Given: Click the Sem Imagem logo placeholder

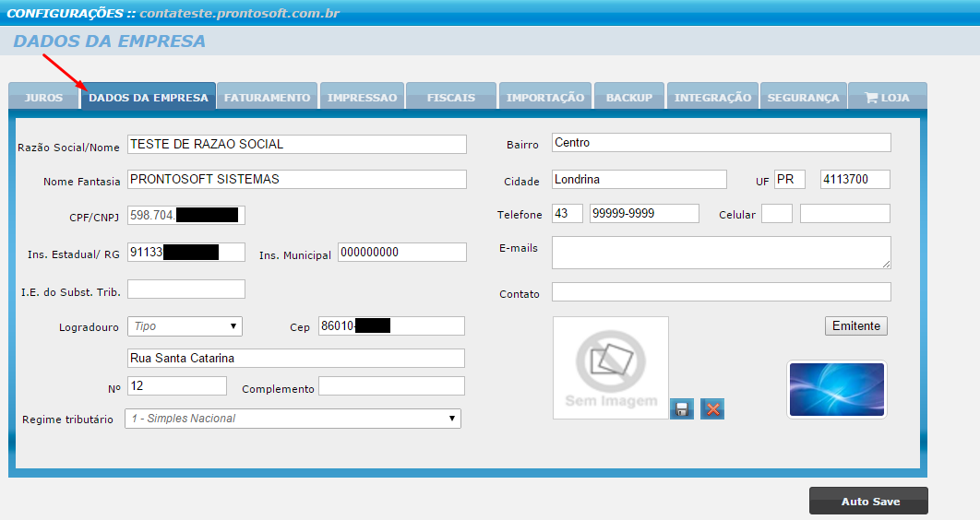Looking at the screenshot, I should click(610, 368).
